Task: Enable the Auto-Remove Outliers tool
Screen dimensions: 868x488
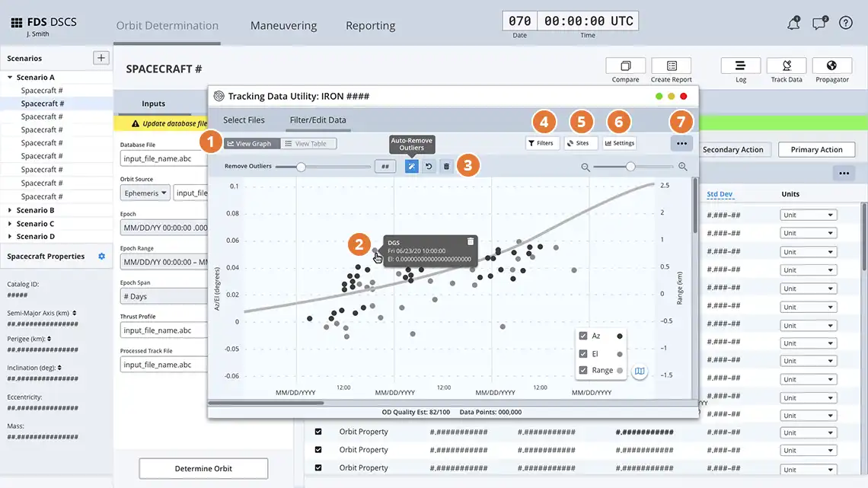Action: (412, 166)
